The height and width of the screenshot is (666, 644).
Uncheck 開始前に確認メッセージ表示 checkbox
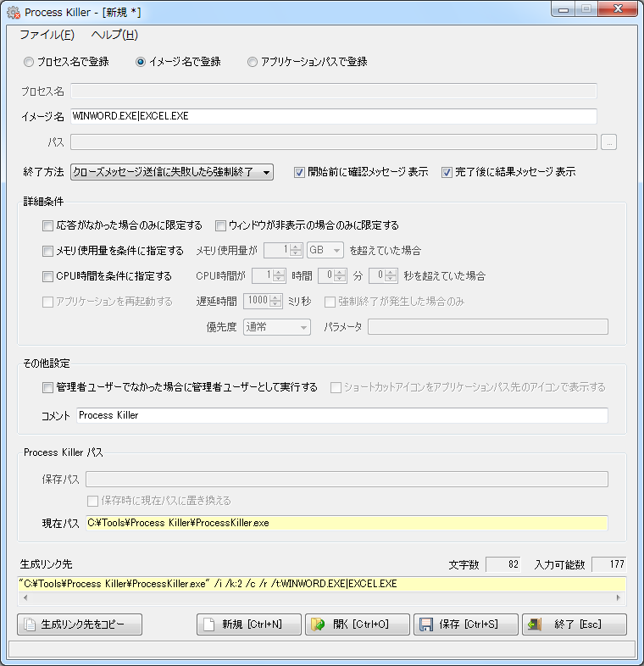pyautogui.click(x=299, y=172)
